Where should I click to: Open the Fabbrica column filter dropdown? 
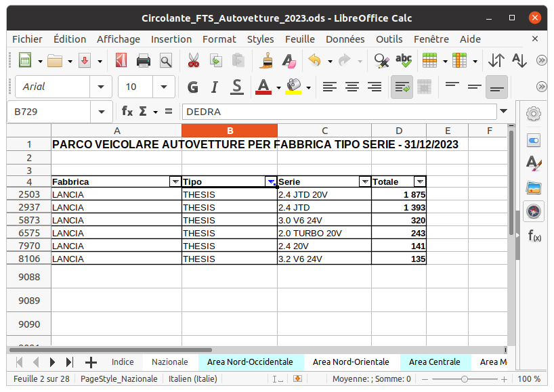tap(175, 181)
